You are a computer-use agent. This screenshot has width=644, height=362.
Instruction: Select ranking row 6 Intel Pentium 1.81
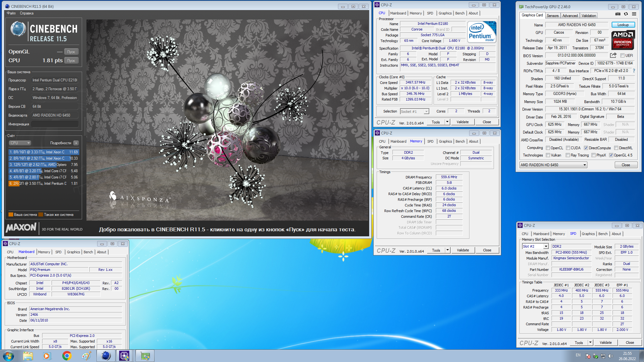pos(43,184)
